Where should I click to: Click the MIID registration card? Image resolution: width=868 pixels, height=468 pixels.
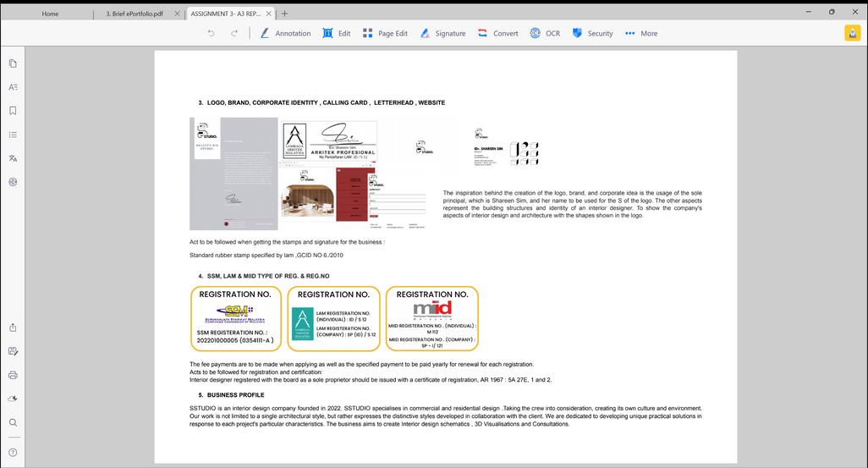[431, 318]
